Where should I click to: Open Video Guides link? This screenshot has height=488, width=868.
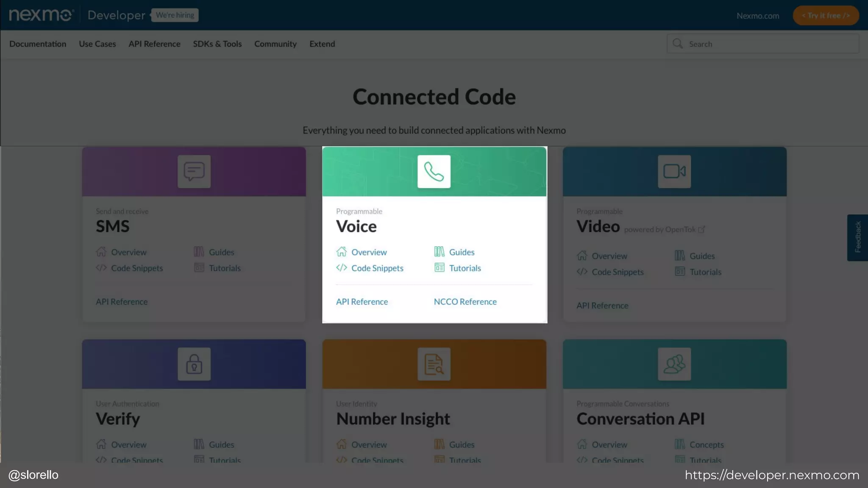pos(702,256)
